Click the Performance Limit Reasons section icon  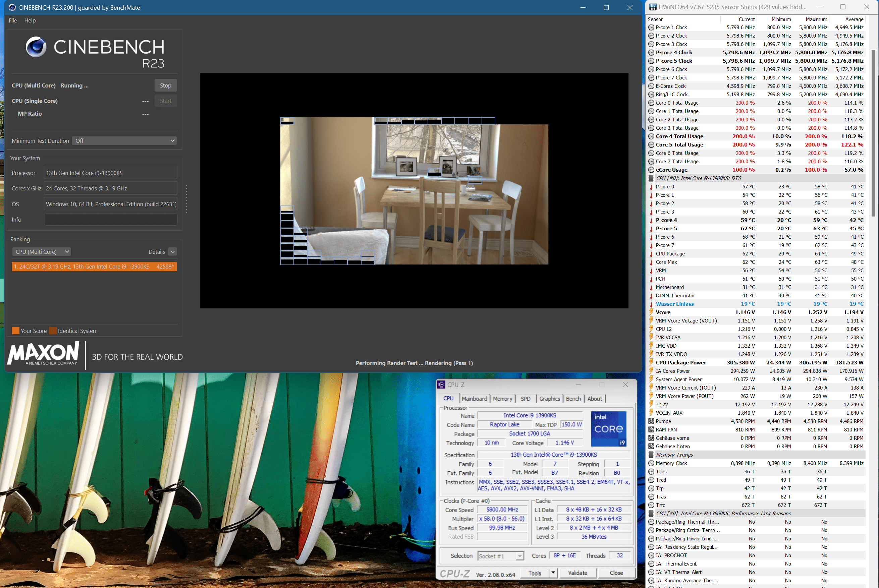651,513
